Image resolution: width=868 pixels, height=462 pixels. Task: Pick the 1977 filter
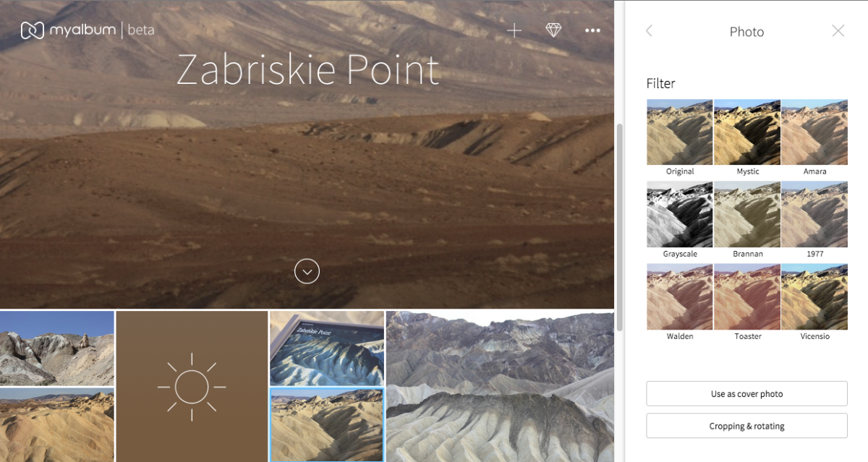[814, 215]
